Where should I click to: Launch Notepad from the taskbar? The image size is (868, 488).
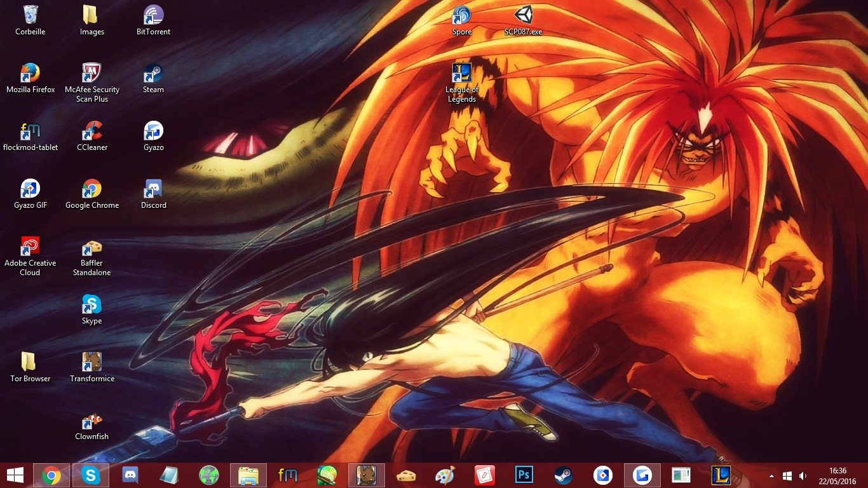coord(170,475)
